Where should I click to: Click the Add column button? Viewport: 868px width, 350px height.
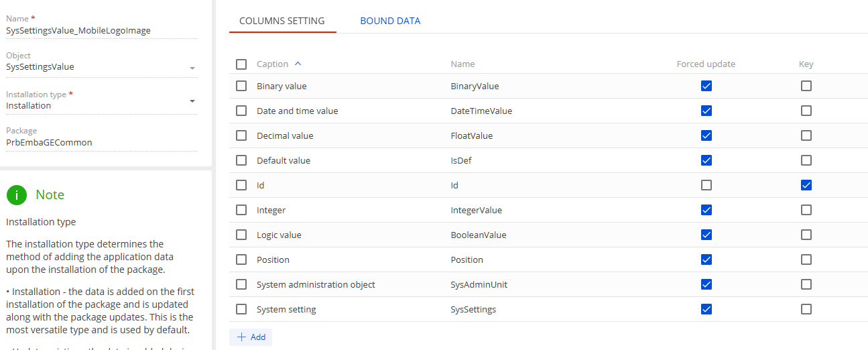[251, 337]
